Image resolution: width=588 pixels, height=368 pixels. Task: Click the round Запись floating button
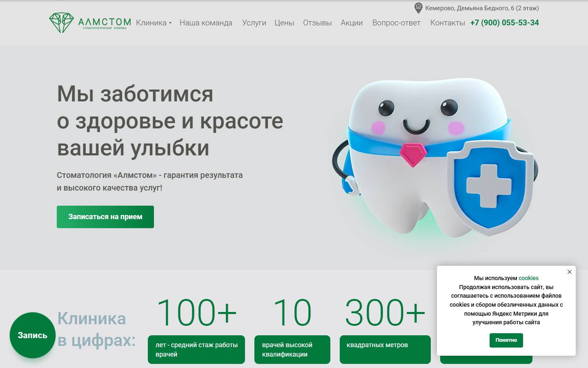coord(33,335)
